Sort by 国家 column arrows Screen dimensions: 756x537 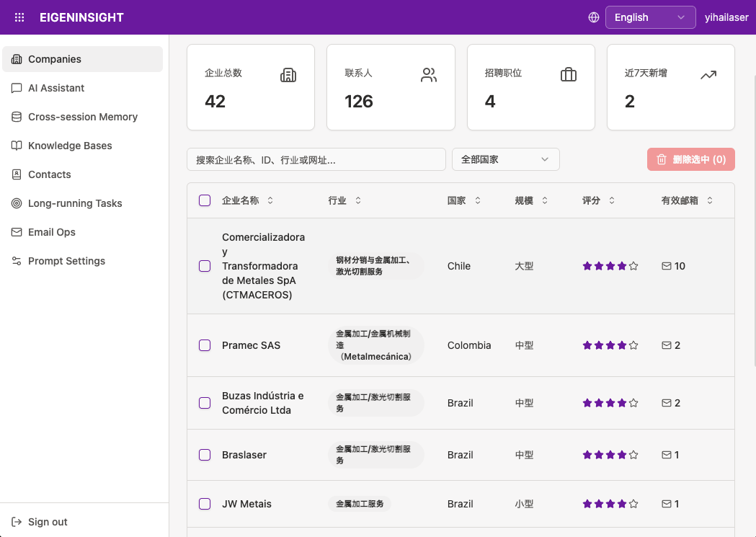click(478, 200)
